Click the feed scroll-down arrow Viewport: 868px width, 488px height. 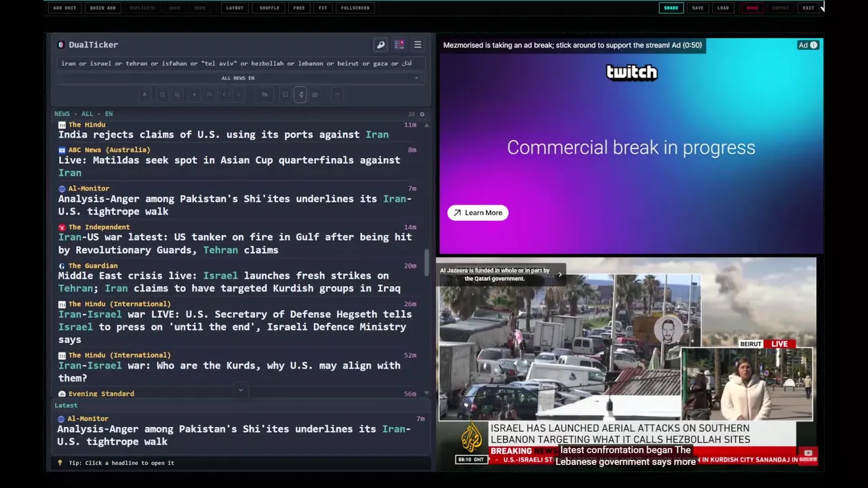pyautogui.click(x=427, y=393)
